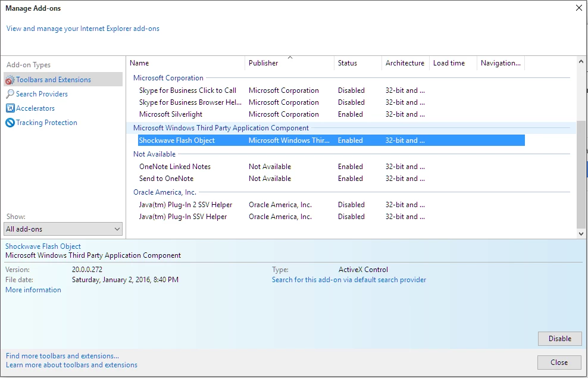The height and width of the screenshot is (378, 588).
Task: Select Send to OneNote add-on
Action: pyautogui.click(x=331, y=179)
